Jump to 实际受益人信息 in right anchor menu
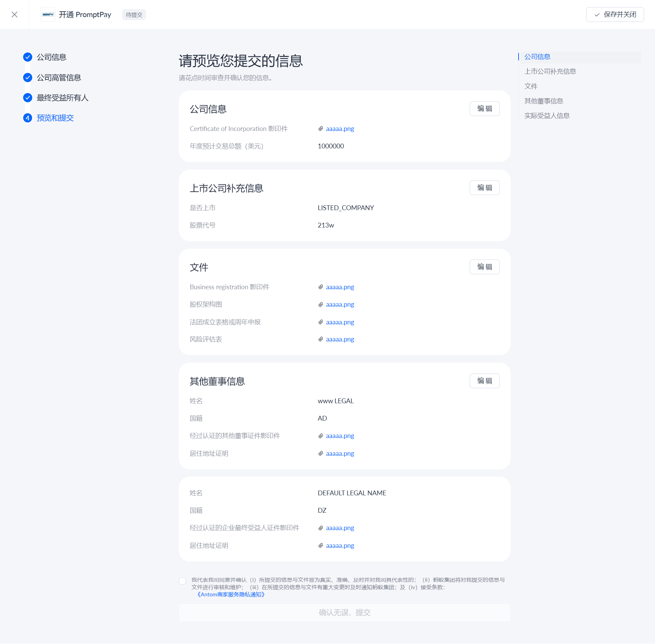 tap(547, 116)
